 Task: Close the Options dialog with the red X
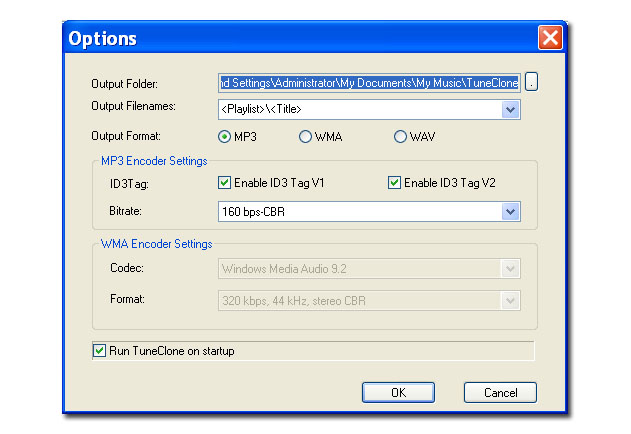click(x=550, y=38)
